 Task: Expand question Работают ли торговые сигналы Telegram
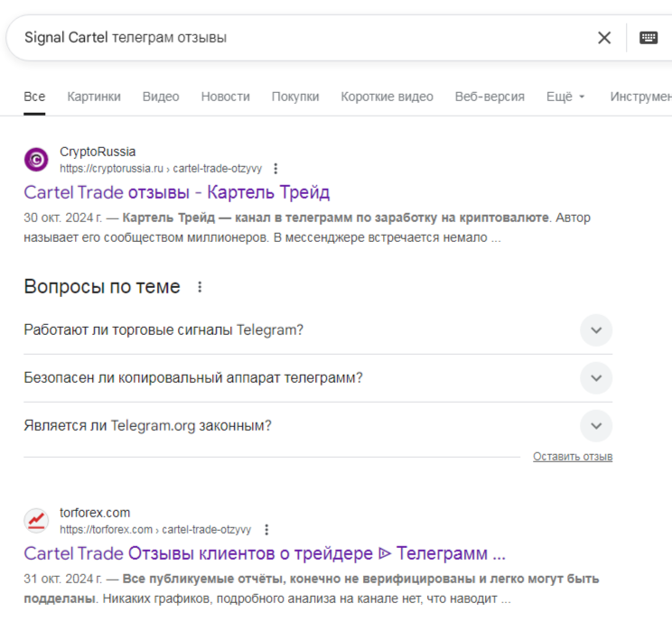tap(595, 330)
